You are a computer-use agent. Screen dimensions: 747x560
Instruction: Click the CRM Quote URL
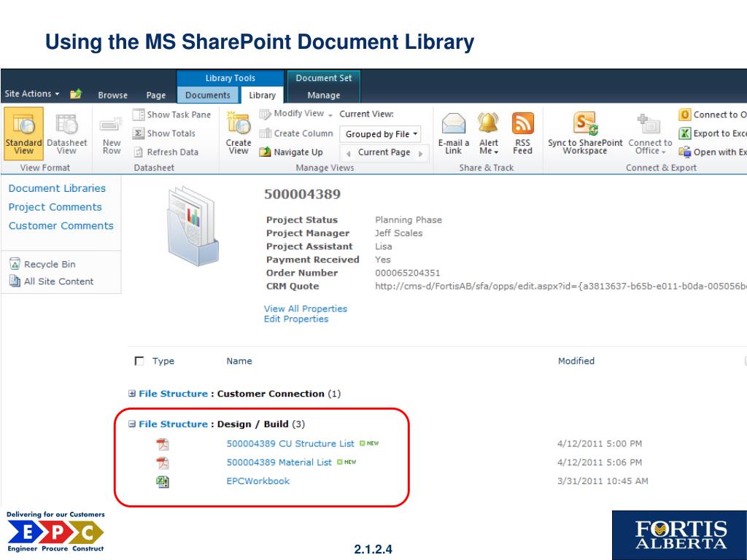coord(561,286)
